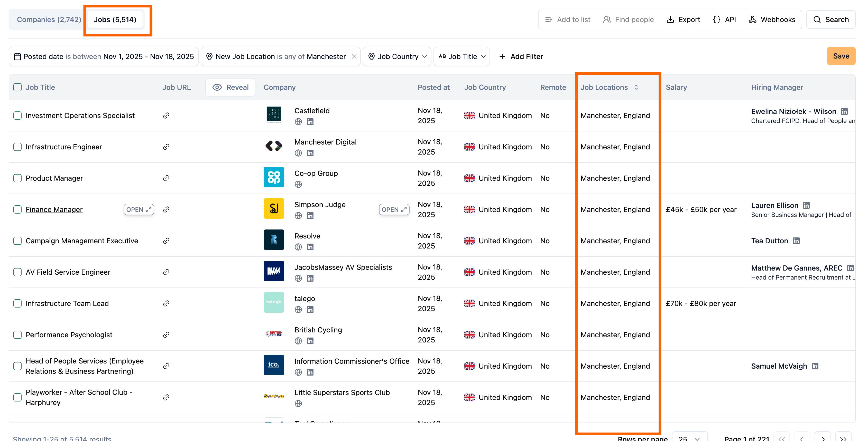This screenshot has height=441, width=868.
Task: Open the Job Title filter dropdown
Action: (x=462, y=56)
